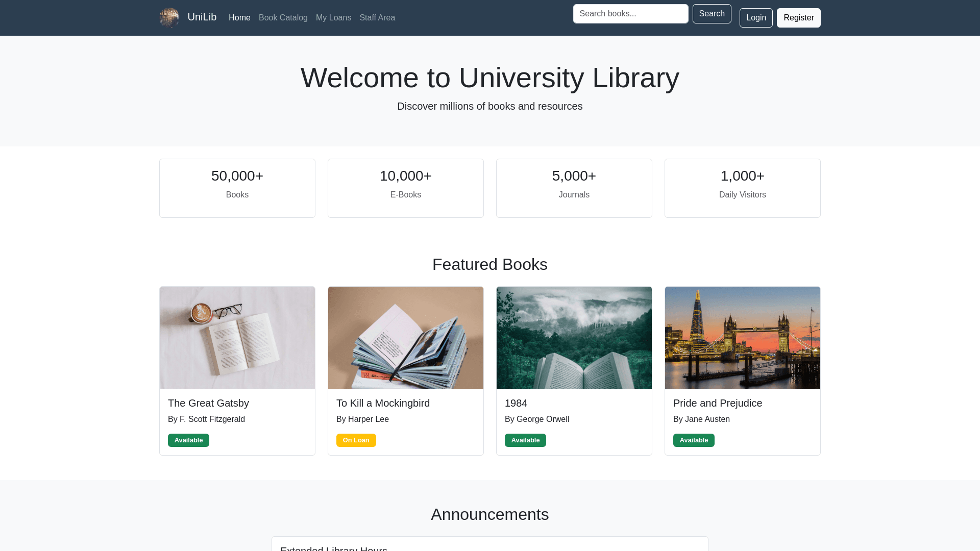
Task: Select the 1984 book cover thumbnail
Action: [574, 338]
